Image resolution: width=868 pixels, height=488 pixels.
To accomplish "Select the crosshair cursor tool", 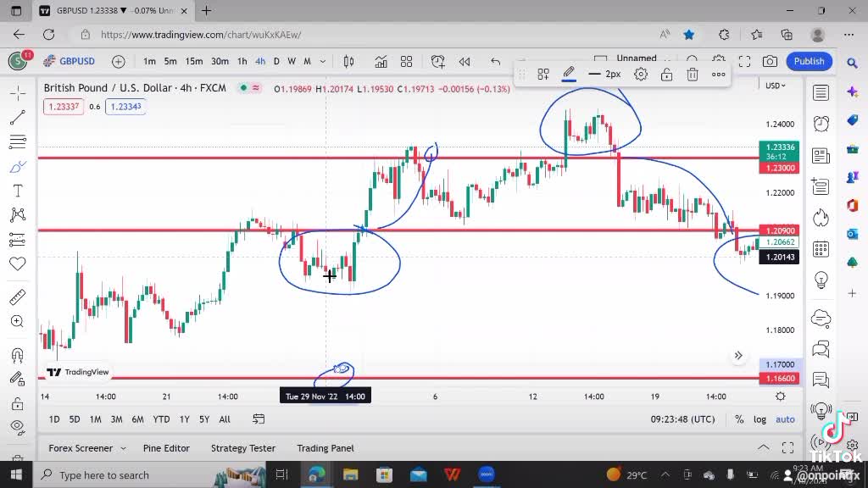I will [18, 93].
